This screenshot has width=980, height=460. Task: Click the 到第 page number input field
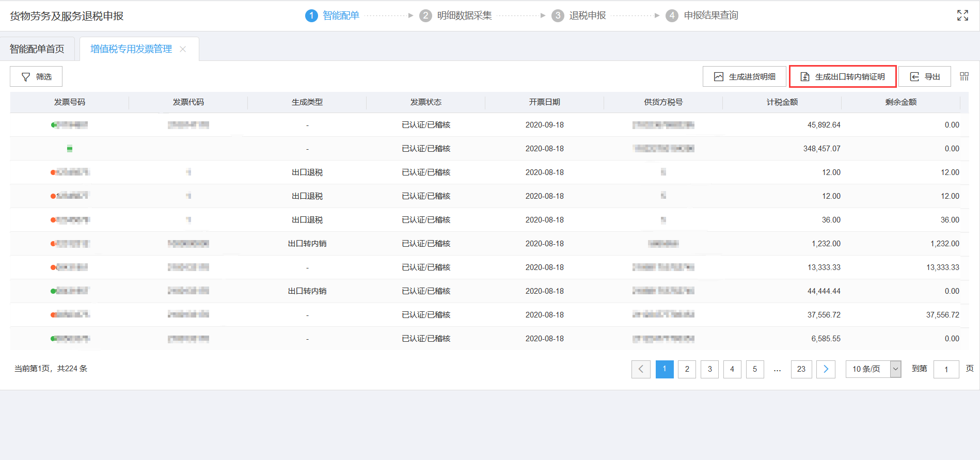click(946, 369)
